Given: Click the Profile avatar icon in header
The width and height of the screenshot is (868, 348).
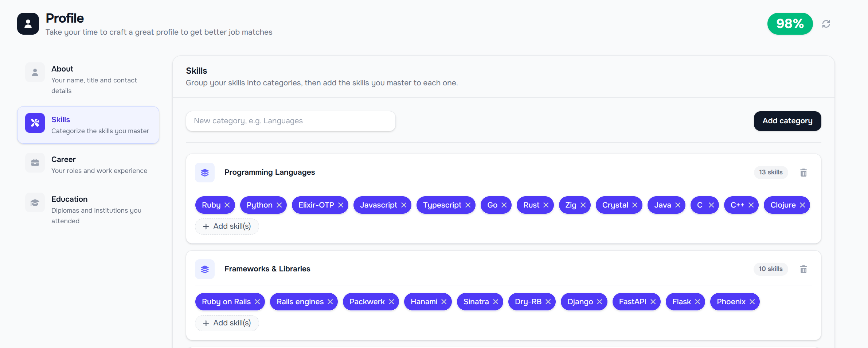Looking at the screenshot, I should [28, 24].
